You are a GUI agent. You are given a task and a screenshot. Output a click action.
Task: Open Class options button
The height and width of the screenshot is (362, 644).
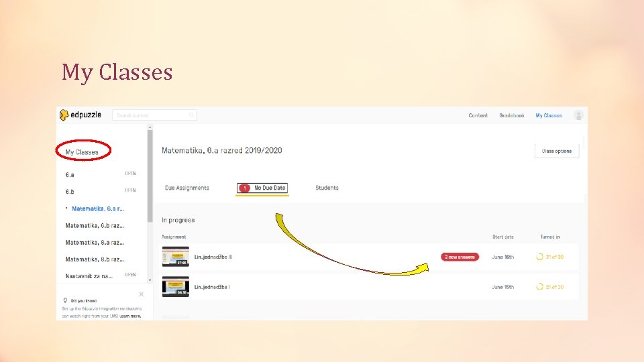click(x=557, y=151)
